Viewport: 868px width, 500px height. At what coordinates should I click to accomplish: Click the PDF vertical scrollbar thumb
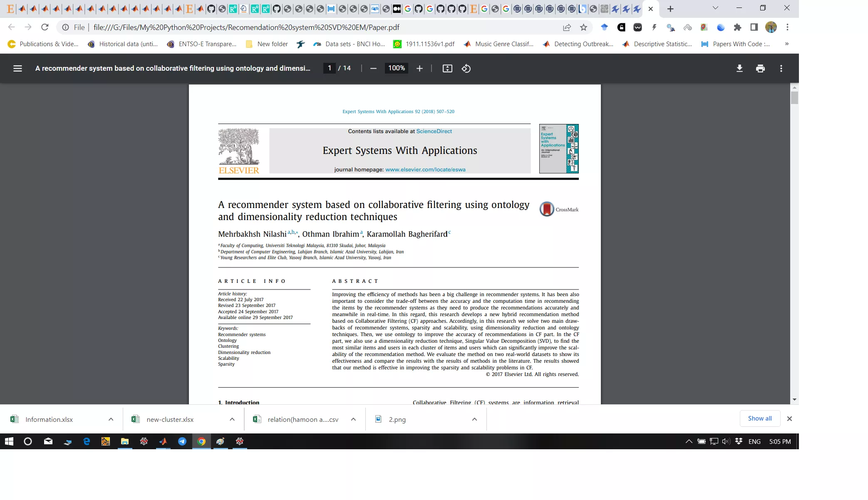click(x=794, y=98)
